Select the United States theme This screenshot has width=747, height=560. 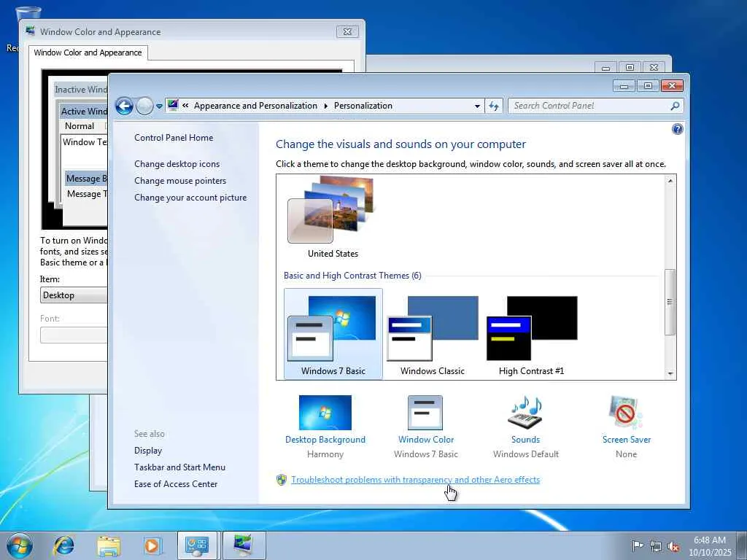click(x=333, y=217)
